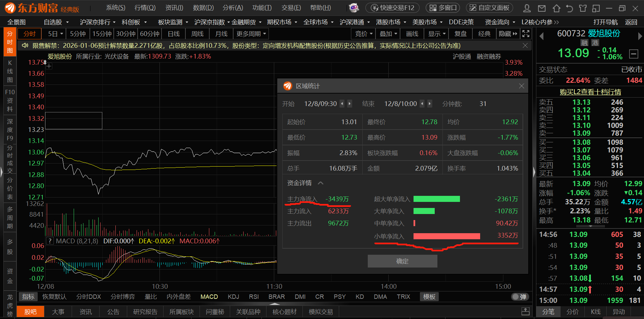
Task: Open the 分析(A) menu
Action: coord(233,8)
